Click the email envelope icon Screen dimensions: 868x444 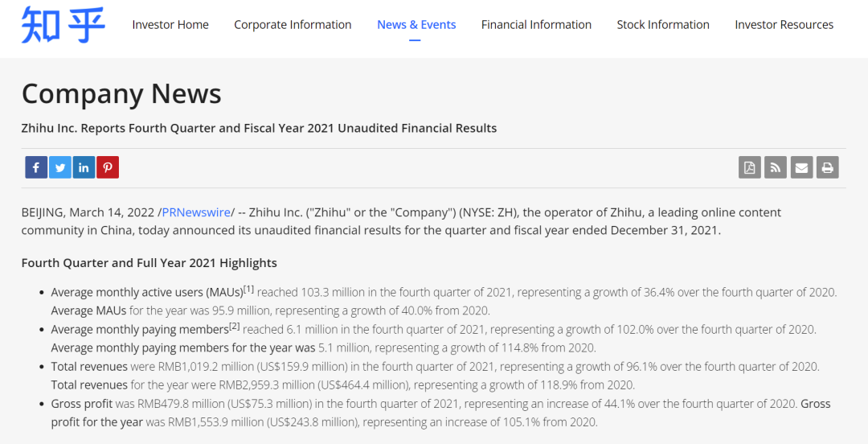click(x=801, y=167)
